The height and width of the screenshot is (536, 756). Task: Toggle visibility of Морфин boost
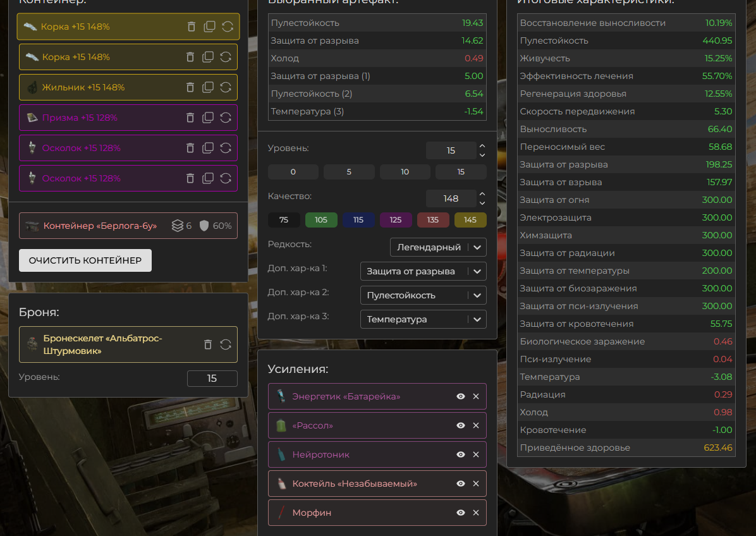(x=461, y=513)
